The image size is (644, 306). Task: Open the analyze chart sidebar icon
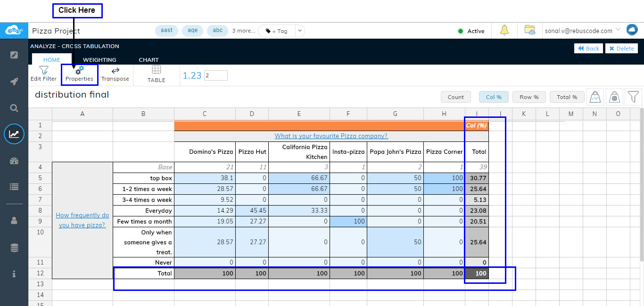(14, 134)
